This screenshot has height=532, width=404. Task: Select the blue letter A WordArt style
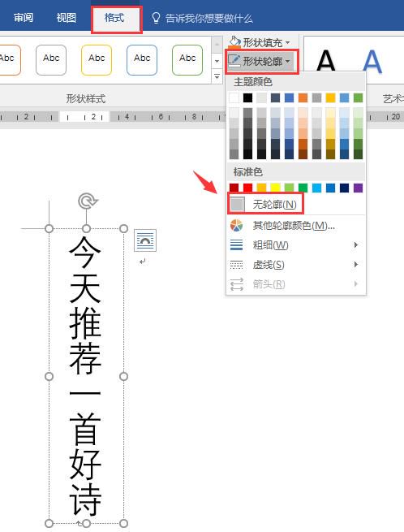(x=372, y=61)
